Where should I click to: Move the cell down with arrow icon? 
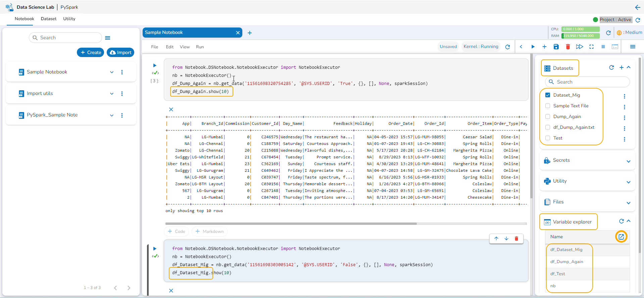pyautogui.click(x=506, y=239)
